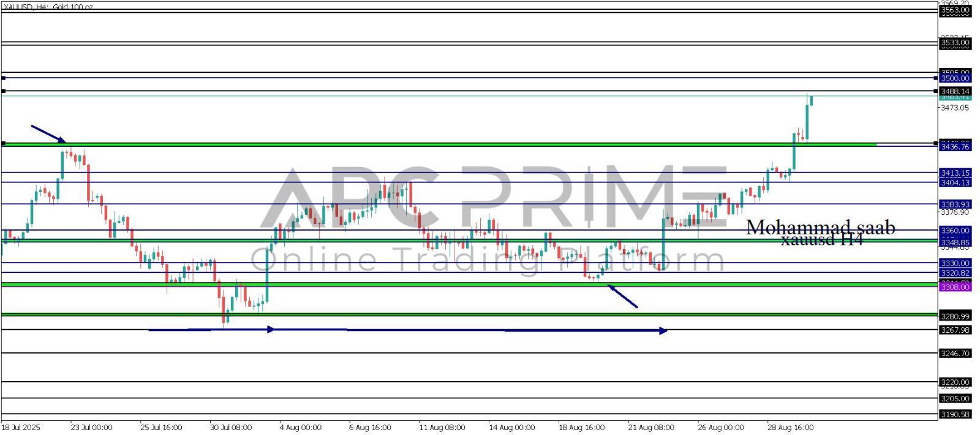Click the 3383.93 level label

point(955,204)
